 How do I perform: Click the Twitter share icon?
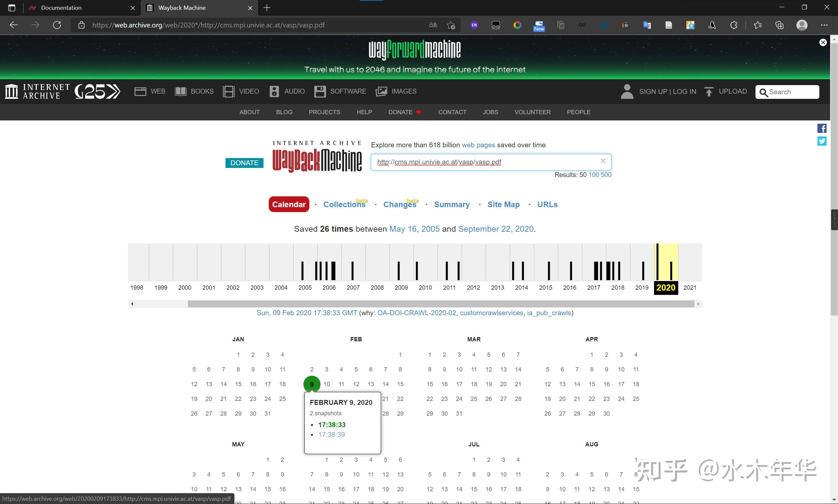(821, 141)
